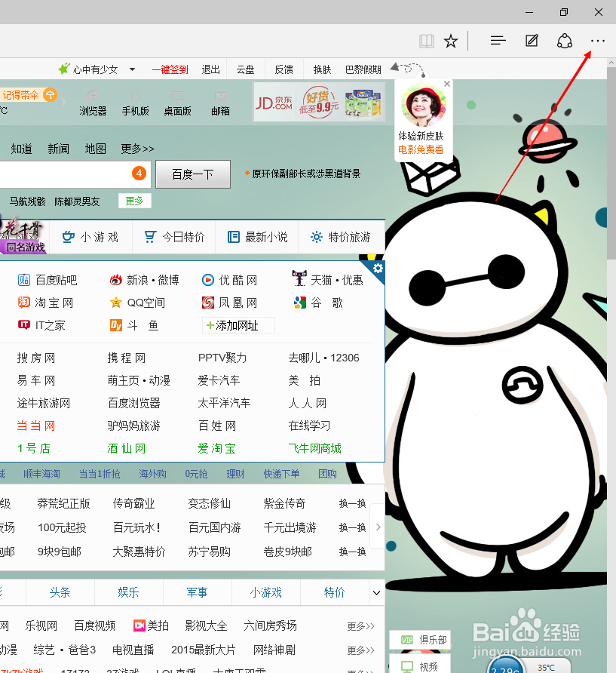This screenshot has width=616, height=673.
Task: Open 更多>> on 综艺 row
Action: click(360, 650)
